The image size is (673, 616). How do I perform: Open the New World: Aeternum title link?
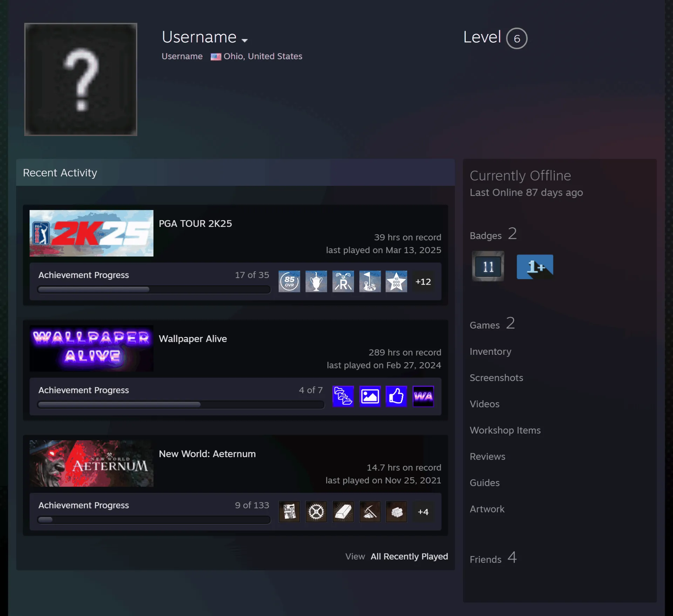[207, 454]
